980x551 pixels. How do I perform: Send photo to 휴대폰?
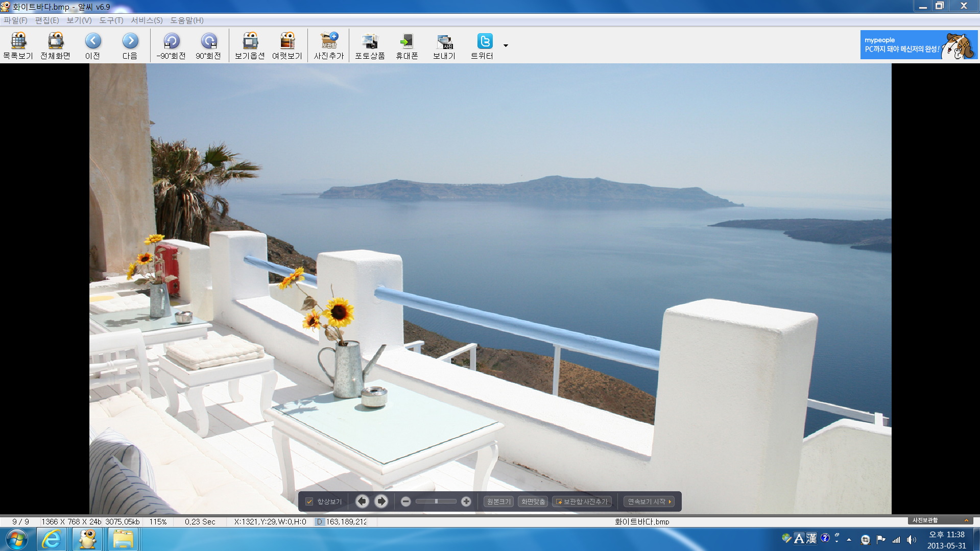click(x=407, y=45)
